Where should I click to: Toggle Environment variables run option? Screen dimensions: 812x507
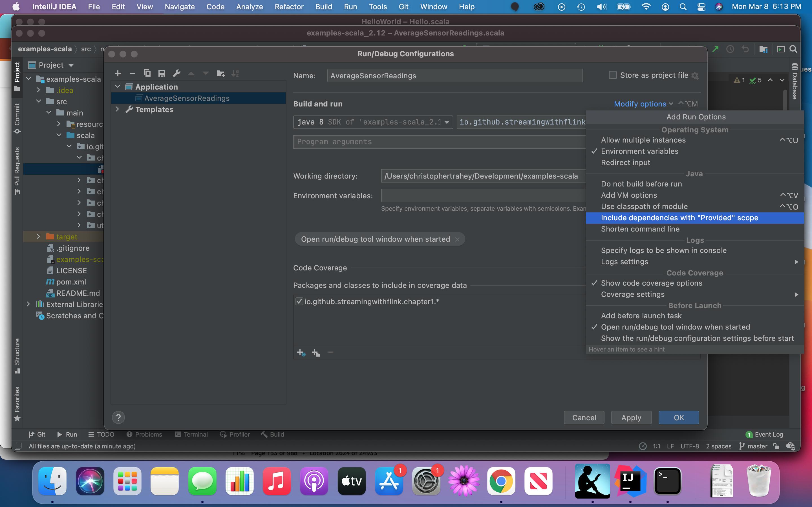pos(639,151)
